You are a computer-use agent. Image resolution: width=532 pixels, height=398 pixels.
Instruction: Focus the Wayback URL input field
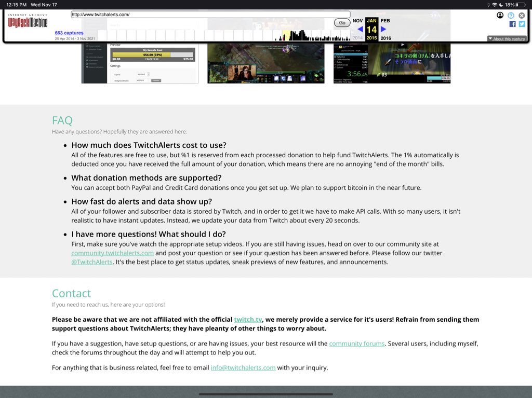click(210, 15)
